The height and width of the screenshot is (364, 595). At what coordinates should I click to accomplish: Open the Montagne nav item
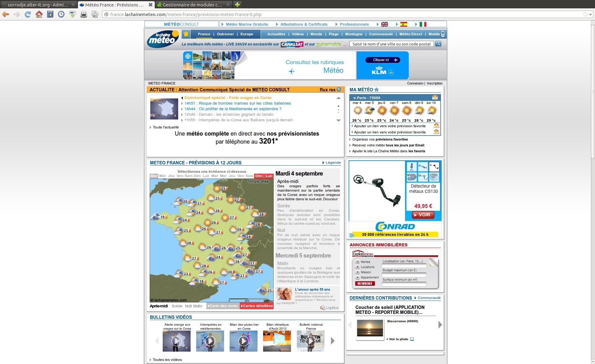(x=354, y=34)
